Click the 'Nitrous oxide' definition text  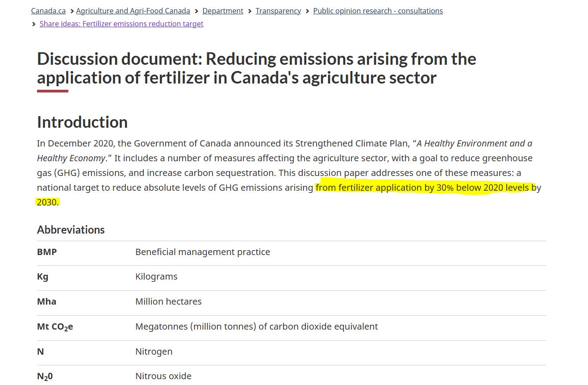tap(163, 376)
